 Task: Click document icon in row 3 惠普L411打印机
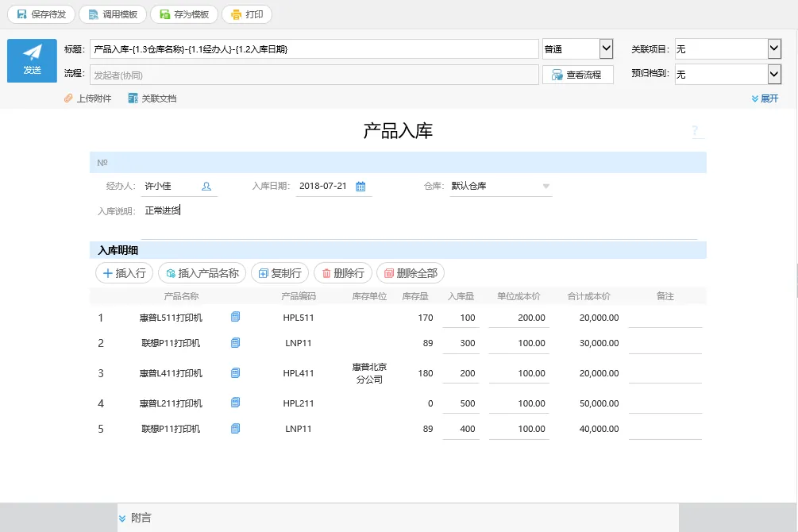click(x=235, y=373)
